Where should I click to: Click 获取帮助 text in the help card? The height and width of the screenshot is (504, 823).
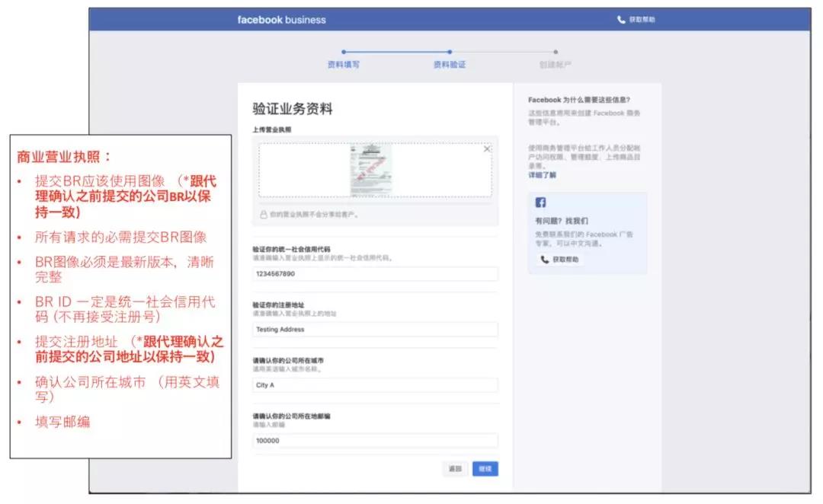(x=565, y=259)
